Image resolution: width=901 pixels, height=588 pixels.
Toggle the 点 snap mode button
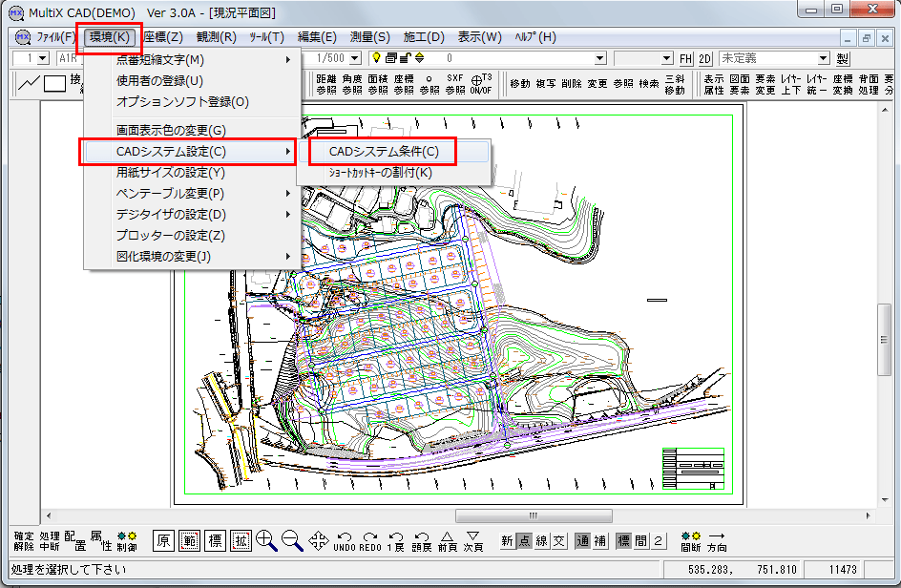click(524, 541)
